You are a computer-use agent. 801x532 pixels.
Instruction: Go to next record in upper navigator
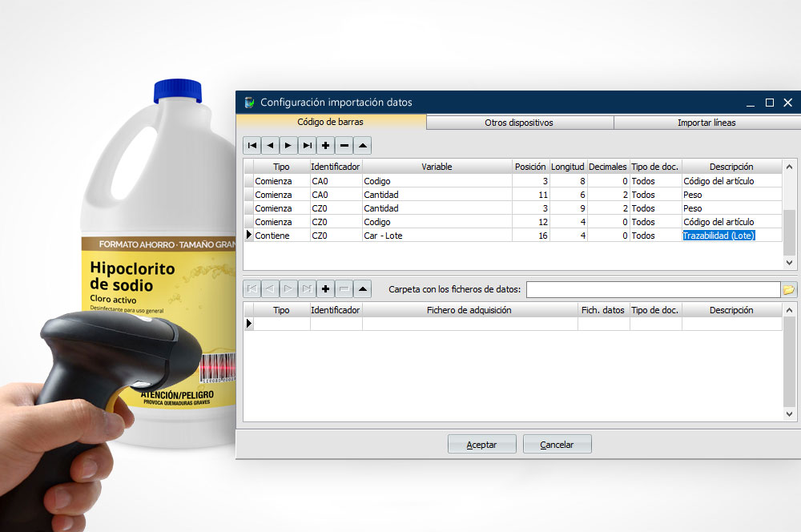(289, 146)
